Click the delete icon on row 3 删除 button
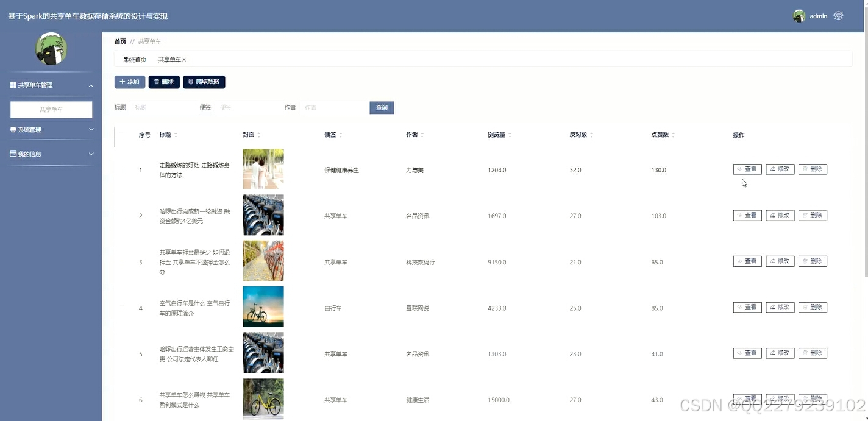This screenshot has width=868, height=421. 806,261
